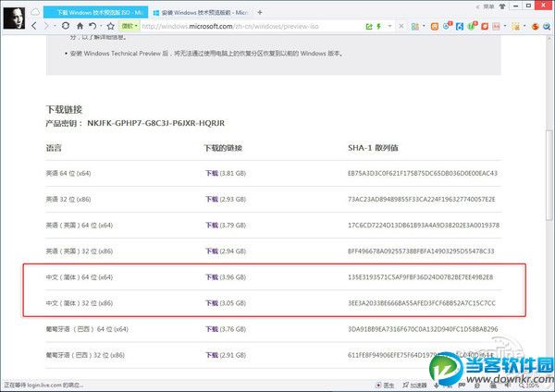Click the 中文(简体) 32 位 (x86) language cell
This screenshot has width=555, height=392.
tap(80, 303)
